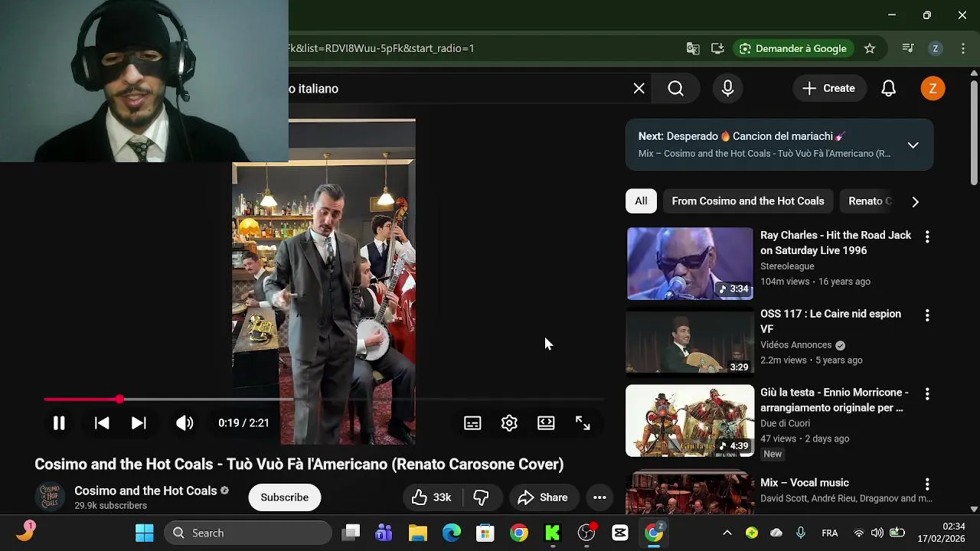Share the video
The image size is (980, 551).
pos(542,497)
